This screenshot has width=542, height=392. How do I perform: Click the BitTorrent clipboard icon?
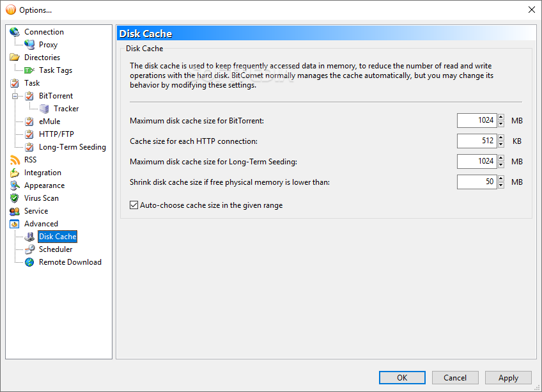click(29, 96)
